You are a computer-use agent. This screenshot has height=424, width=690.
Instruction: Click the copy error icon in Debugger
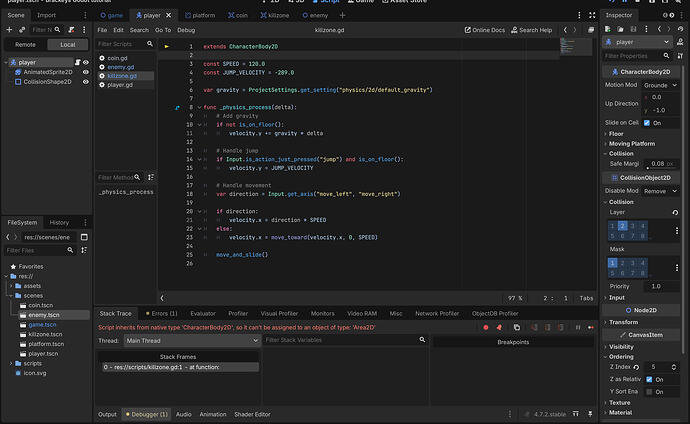tap(517, 327)
